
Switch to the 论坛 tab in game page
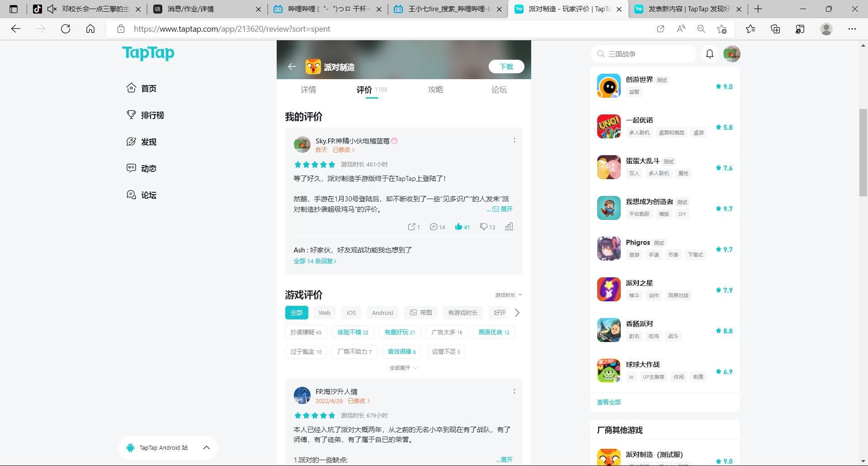click(499, 90)
